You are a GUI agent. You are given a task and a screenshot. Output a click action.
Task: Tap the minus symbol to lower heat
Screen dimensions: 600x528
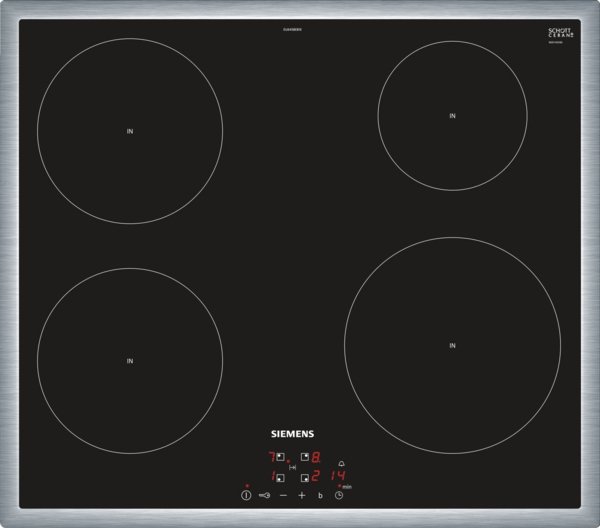pyautogui.click(x=283, y=495)
